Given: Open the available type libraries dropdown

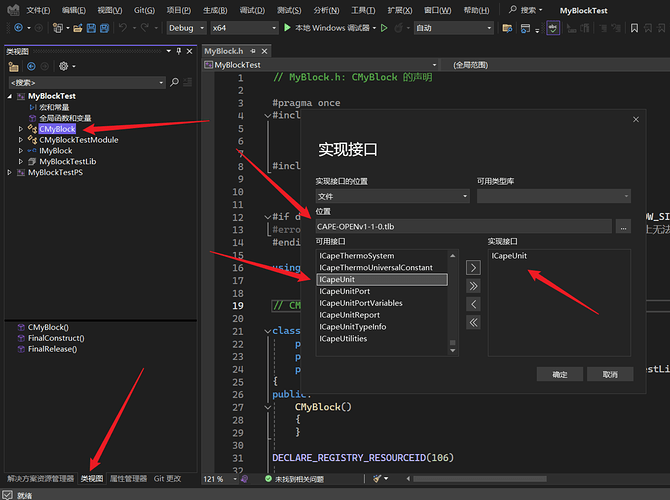Looking at the screenshot, I should click(554, 196).
